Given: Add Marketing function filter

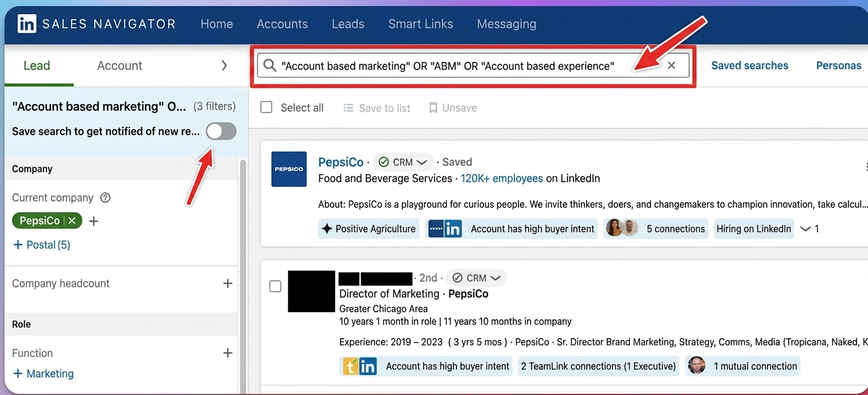Looking at the screenshot, I should (43, 374).
